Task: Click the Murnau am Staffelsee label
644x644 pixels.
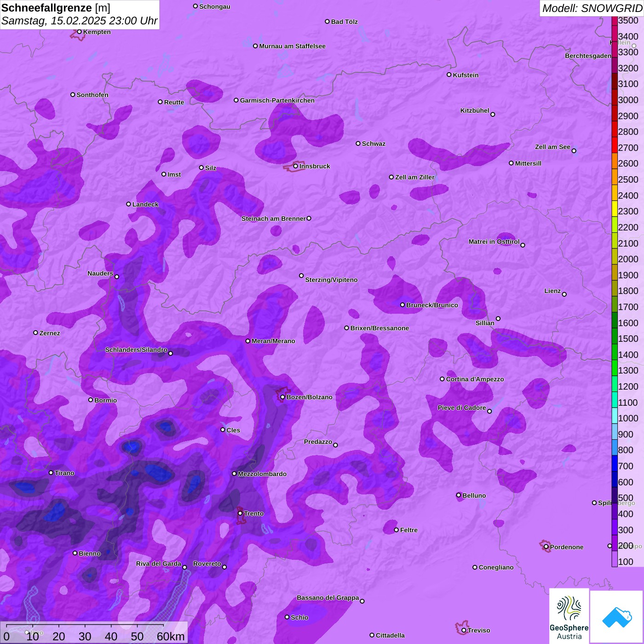Action: coord(292,46)
